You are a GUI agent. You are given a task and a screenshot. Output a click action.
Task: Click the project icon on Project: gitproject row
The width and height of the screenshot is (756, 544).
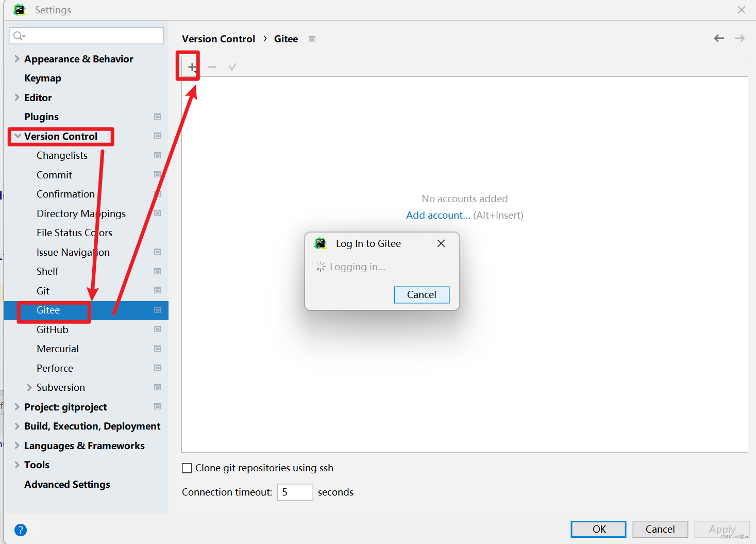tap(158, 407)
